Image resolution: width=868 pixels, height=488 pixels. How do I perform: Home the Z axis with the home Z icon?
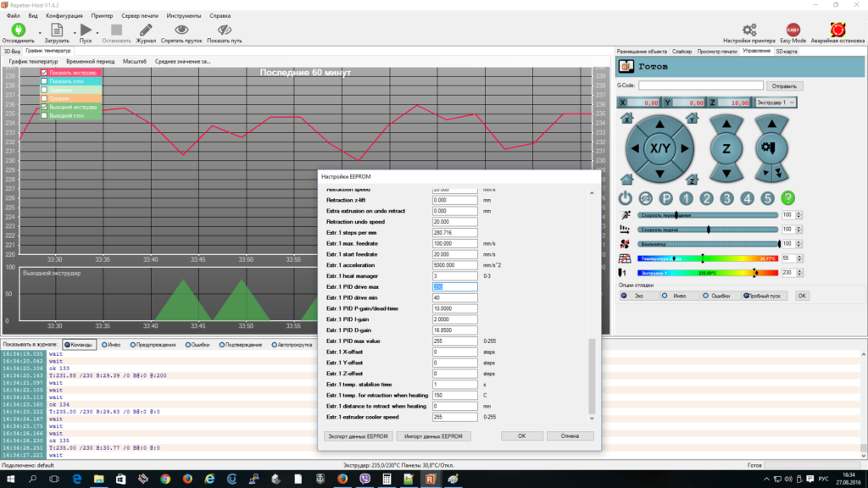[x=692, y=180]
